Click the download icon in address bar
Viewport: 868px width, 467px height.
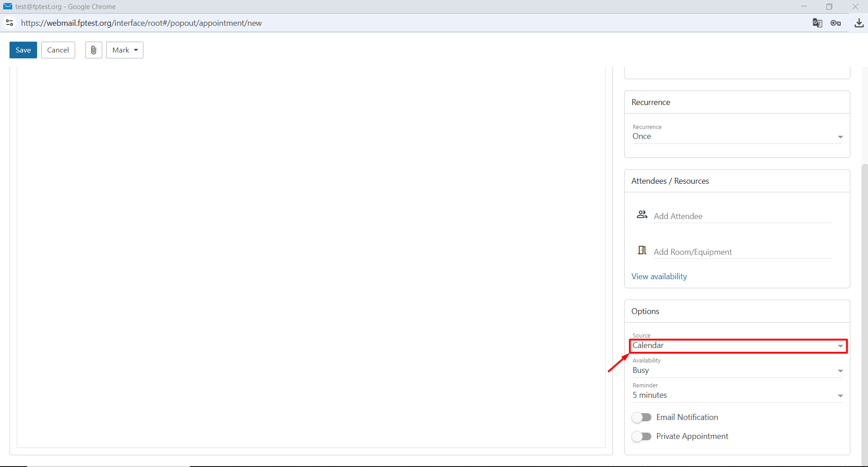coord(859,23)
